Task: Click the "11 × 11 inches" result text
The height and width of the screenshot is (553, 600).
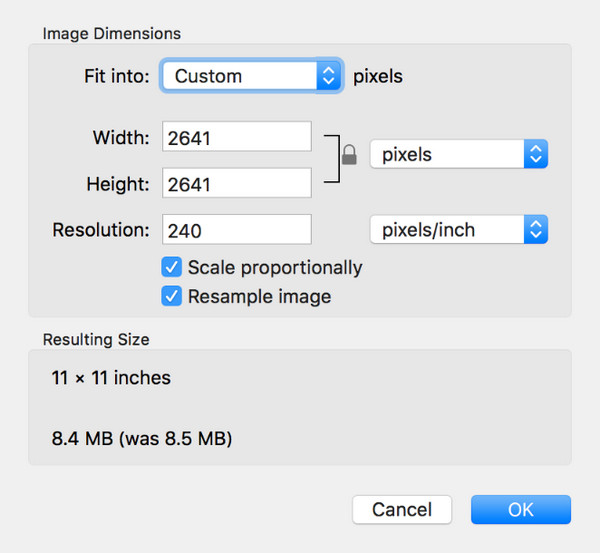Action: 111,378
